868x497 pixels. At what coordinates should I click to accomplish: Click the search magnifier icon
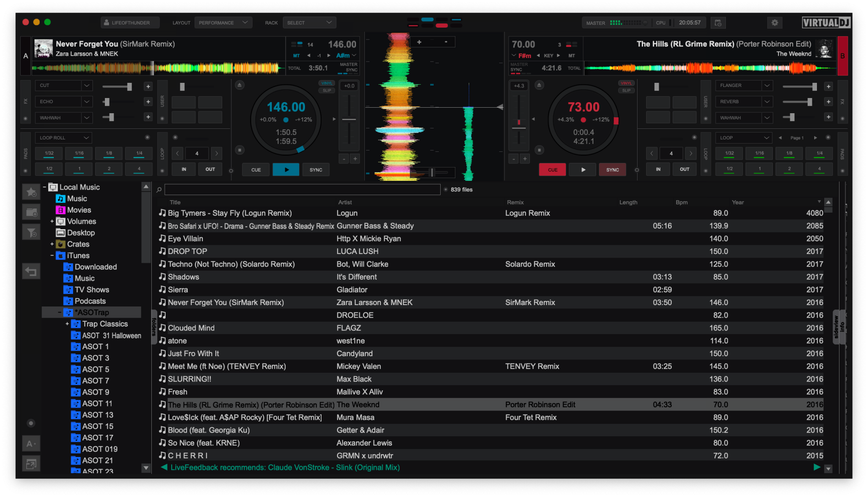(x=159, y=190)
